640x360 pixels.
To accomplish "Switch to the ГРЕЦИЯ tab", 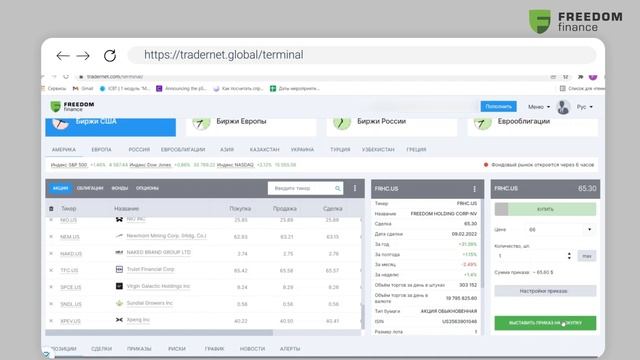I will 416,149.
